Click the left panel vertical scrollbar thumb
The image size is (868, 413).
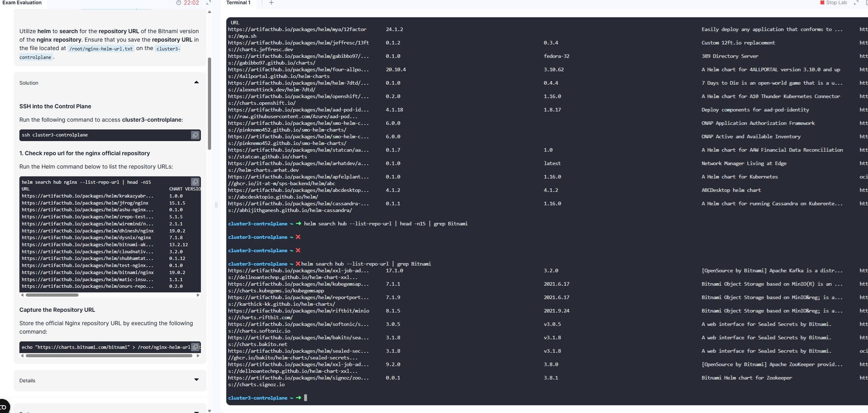[x=209, y=103]
